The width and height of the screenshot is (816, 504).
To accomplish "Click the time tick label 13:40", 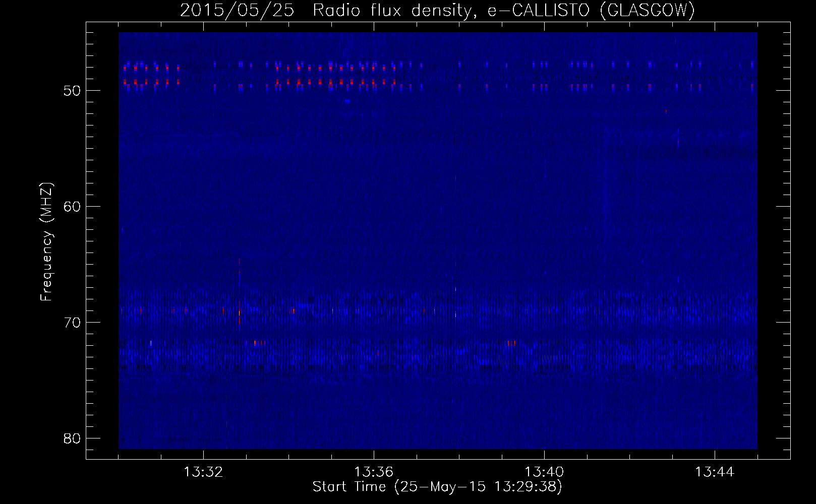I will click(544, 472).
